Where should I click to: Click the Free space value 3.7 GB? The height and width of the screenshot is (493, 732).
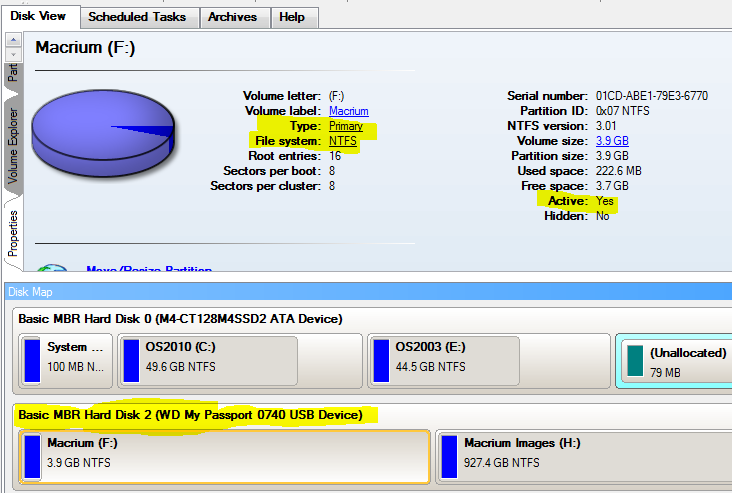click(x=612, y=186)
